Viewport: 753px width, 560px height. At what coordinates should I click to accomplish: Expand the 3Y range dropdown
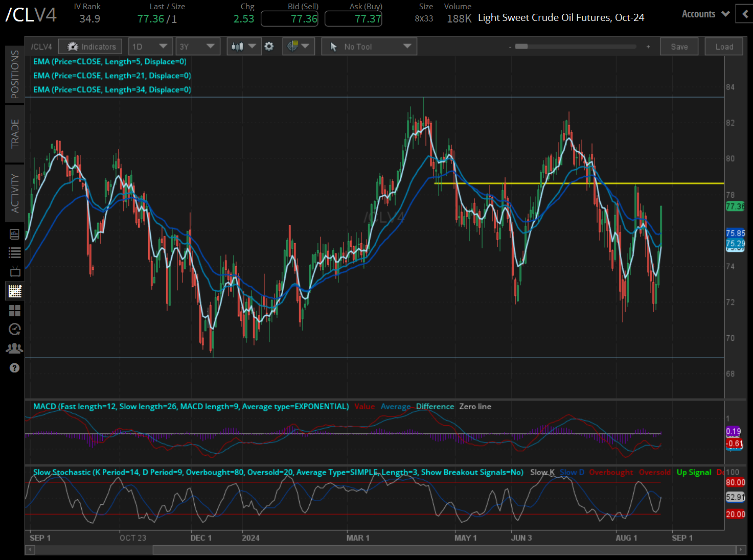(x=198, y=46)
